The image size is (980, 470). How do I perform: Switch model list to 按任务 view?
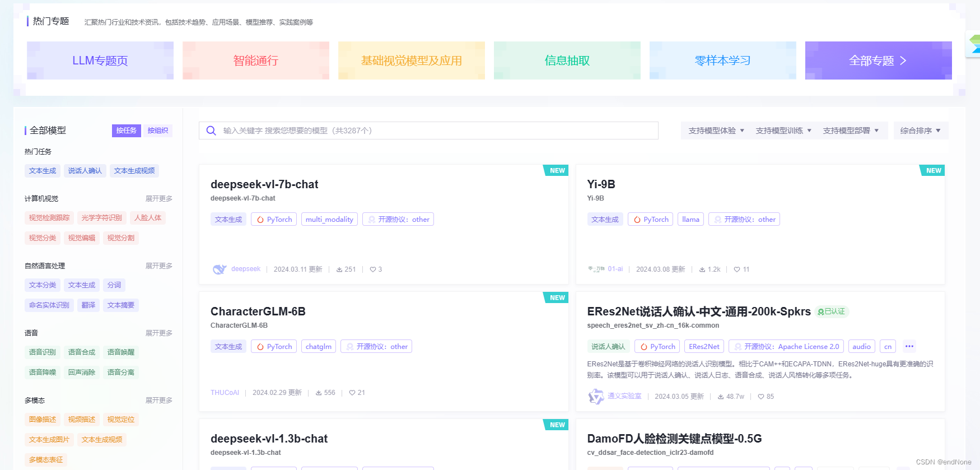pyautogui.click(x=127, y=131)
